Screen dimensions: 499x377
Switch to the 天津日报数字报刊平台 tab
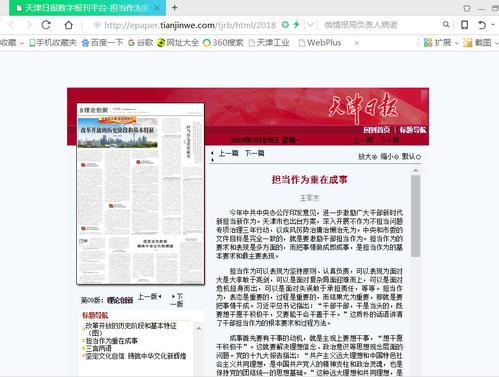click(x=87, y=8)
